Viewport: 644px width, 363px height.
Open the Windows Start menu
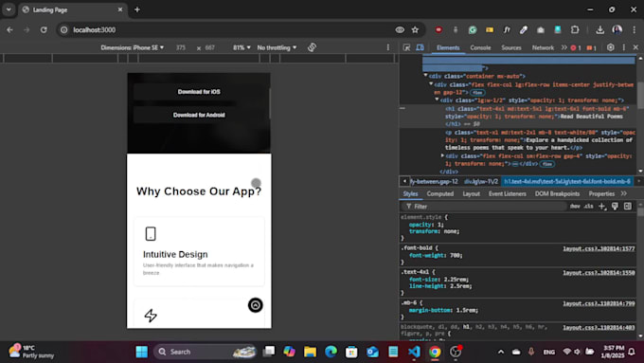click(x=142, y=352)
